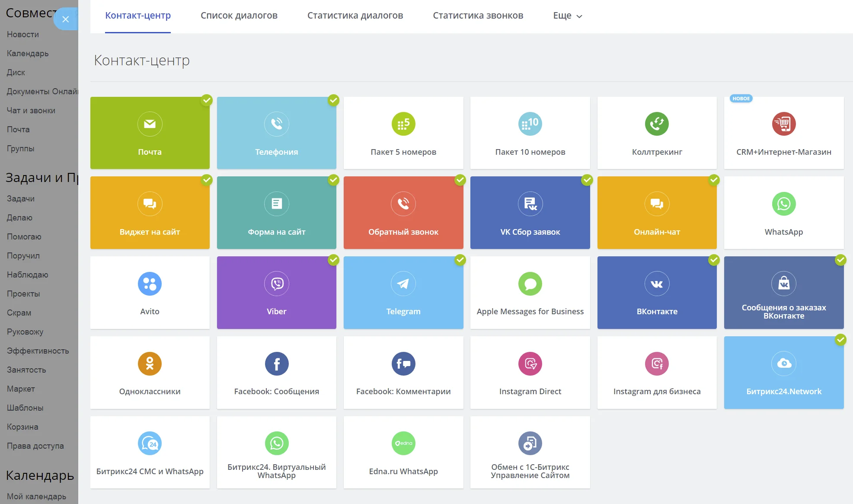The height and width of the screenshot is (504, 853).
Task: Open the ВКонтакте channel tile
Action: coord(657,293)
